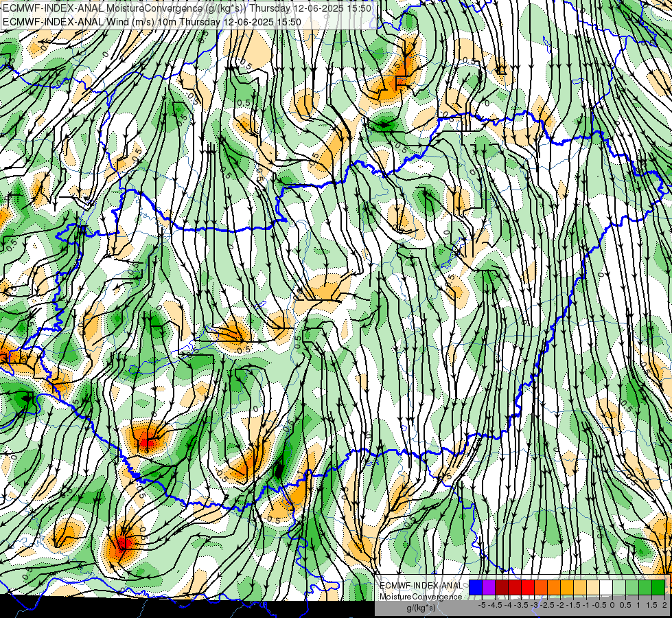Select legend swatch between -4 and -3.5

point(515,587)
